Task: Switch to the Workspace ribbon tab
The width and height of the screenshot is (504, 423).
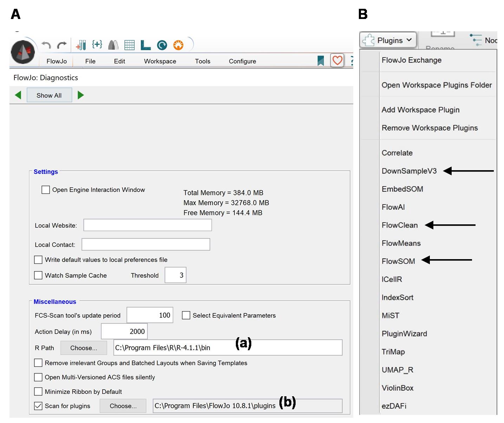Action: point(160,61)
